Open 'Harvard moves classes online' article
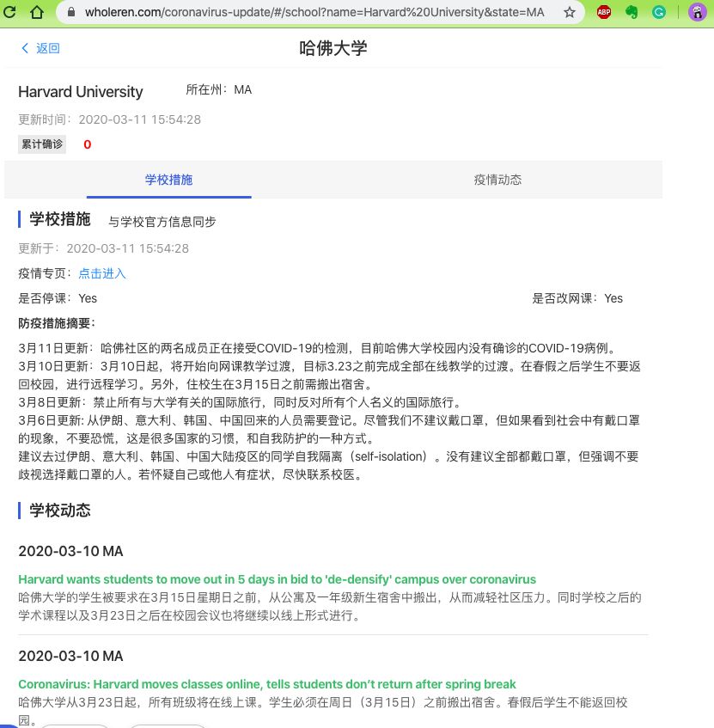This screenshot has width=714, height=728. tap(266, 684)
